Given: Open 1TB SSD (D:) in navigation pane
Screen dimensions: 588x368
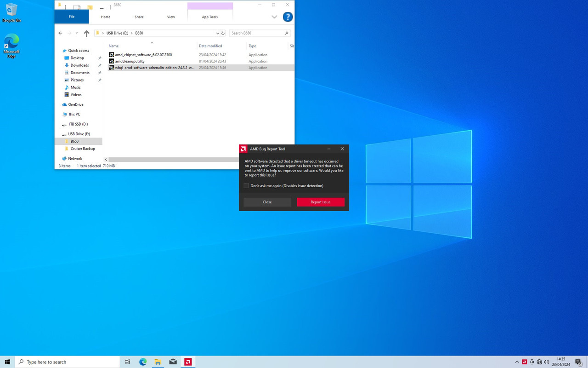Looking at the screenshot, I should click(x=78, y=124).
